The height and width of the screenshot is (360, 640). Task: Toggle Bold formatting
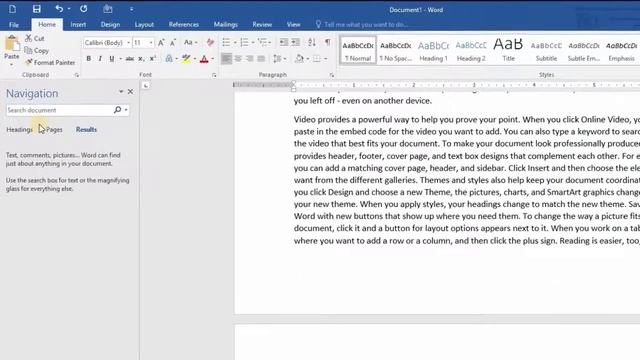tap(89, 59)
